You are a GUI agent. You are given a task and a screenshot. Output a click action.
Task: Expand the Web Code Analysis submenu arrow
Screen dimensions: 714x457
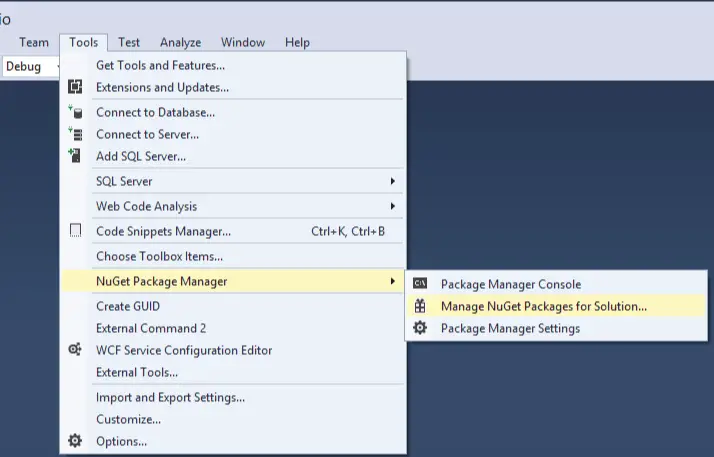coord(393,206)
